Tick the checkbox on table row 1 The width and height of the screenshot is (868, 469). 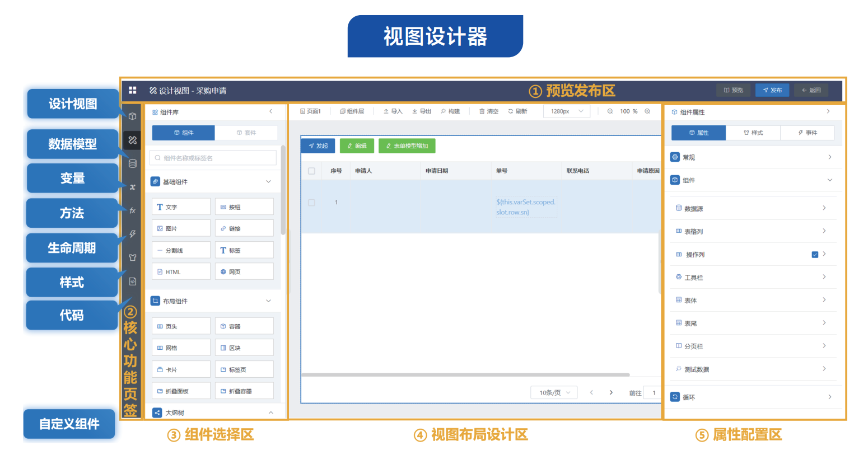(x=312, y=203)
